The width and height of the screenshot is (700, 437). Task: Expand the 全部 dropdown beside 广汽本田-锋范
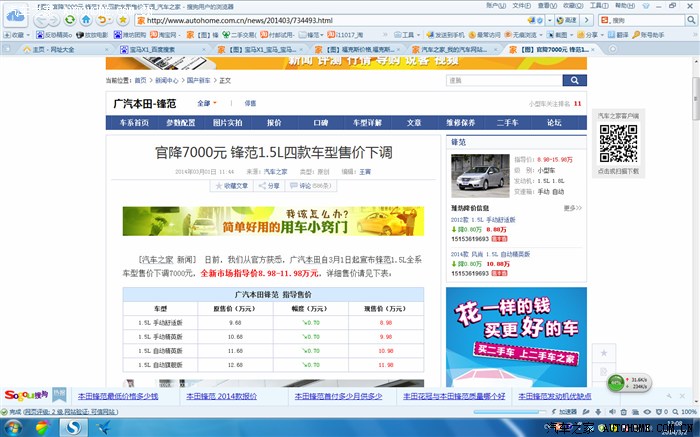pyautogui.click(x=208, y=103)
